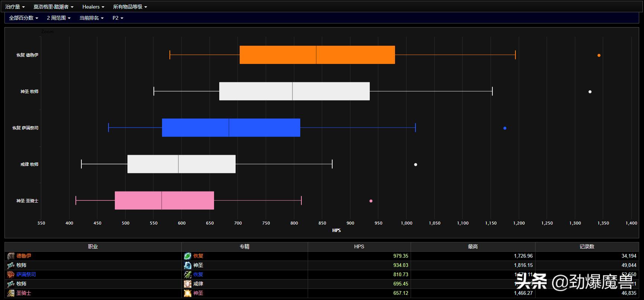
Task: Open the 2 周范围 time range menu
Action: [x=59, y=18]
